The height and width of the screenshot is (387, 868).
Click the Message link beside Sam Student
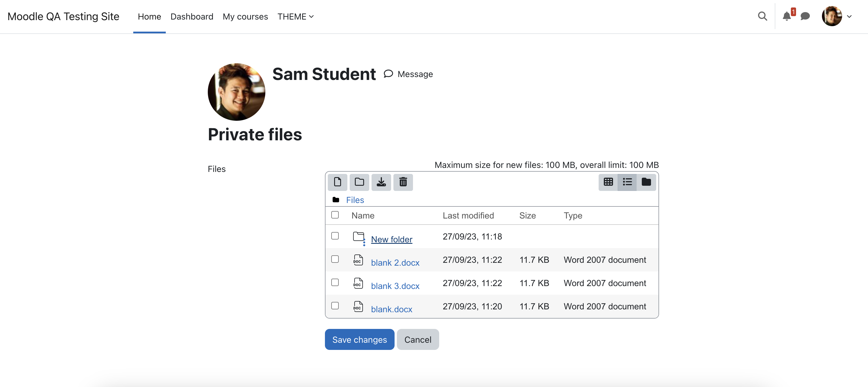click(x=408, y=74)
